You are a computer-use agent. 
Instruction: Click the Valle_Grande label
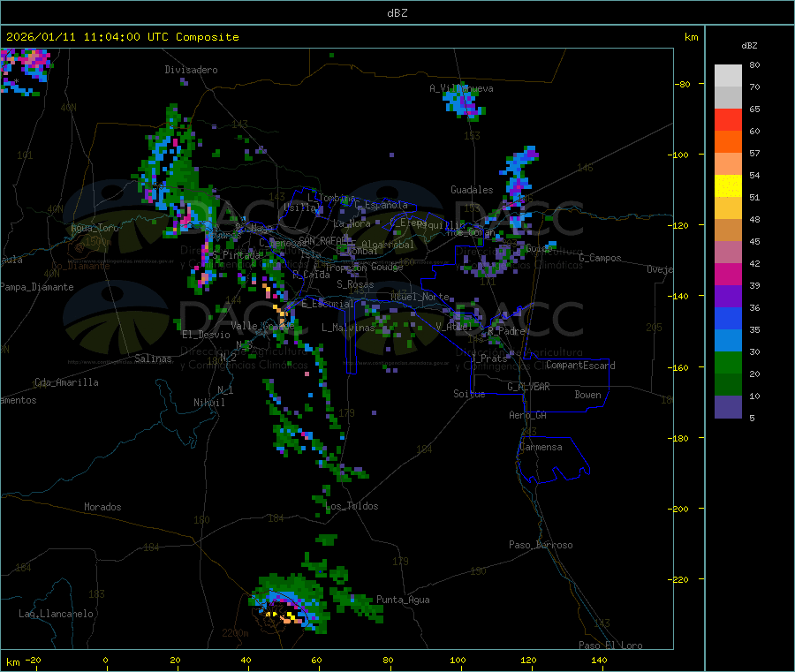(262, 326)
